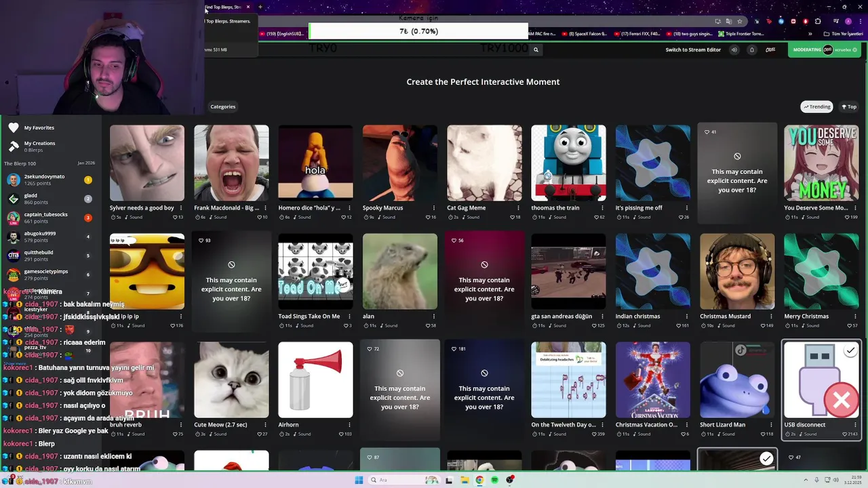Open My Favorites in sidebar
The width and height of the screenshot is (868, 488).
(x=39, y=127)
